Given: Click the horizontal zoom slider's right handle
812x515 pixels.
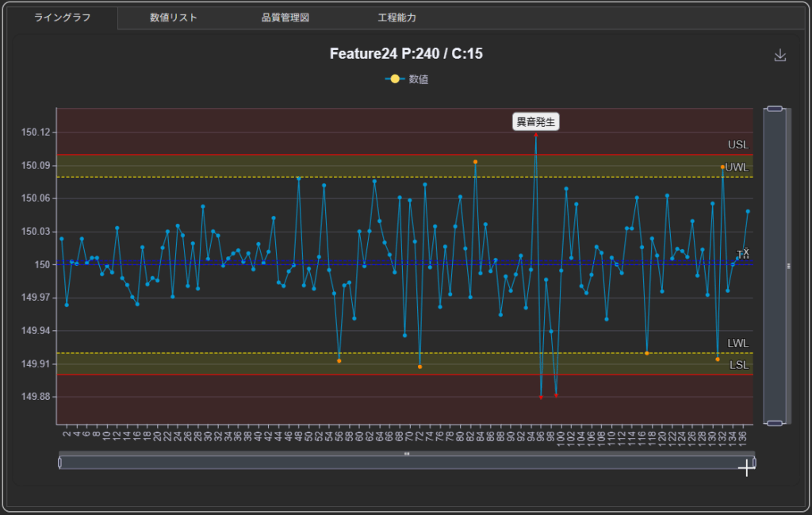Looking at the screenshot, I should pyautogui.click(x=753, y=462).
